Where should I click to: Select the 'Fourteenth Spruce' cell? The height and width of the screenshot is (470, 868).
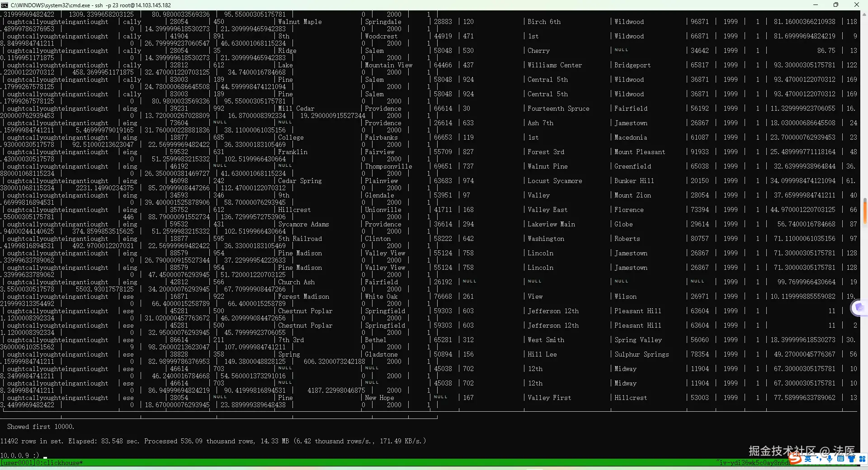tap(558, 108)
